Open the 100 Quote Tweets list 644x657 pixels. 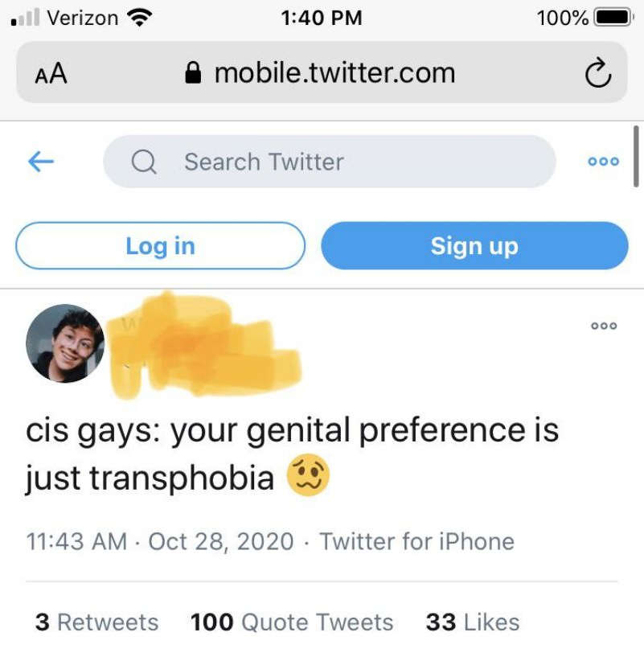[x=292, y=622]
